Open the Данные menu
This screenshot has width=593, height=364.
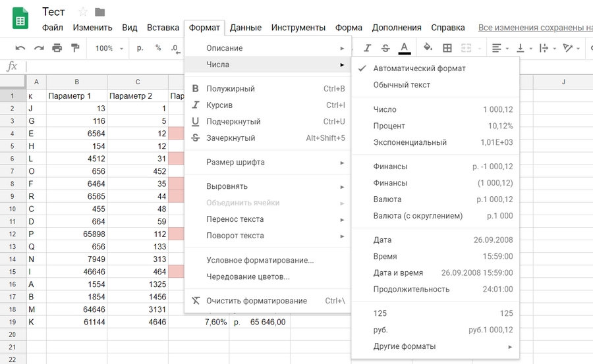click(246, 28)
